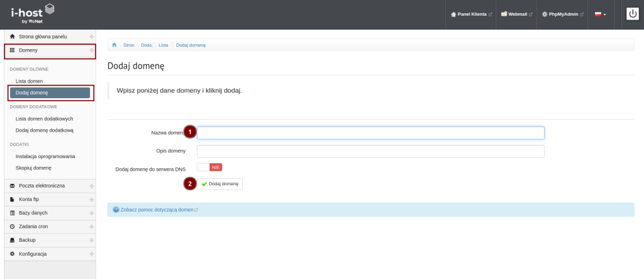Click the Konfiguracja gear icon
Viewport: 644px width, 279px height.
12,254
